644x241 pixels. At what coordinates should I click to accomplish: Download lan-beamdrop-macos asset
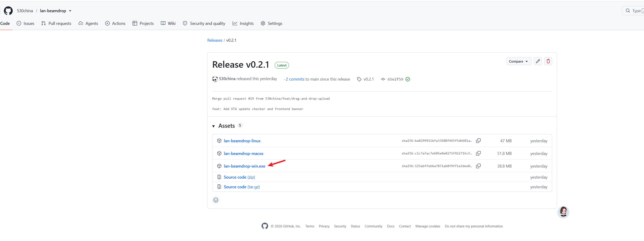click(x=243, y=154)
